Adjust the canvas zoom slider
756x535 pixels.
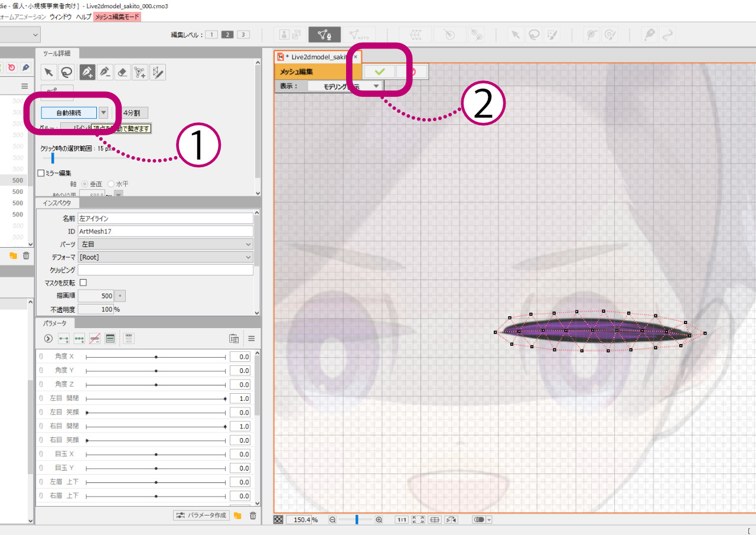tap(356, 520)
